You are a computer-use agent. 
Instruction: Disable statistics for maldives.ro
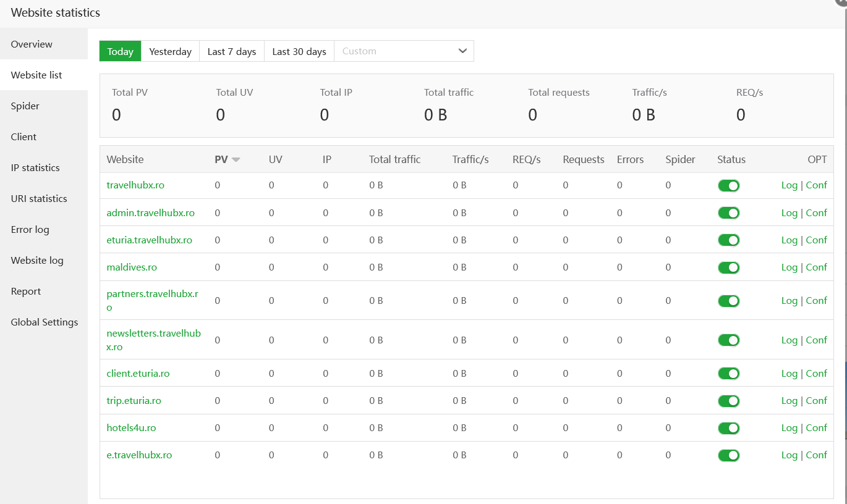coord(728,267)
